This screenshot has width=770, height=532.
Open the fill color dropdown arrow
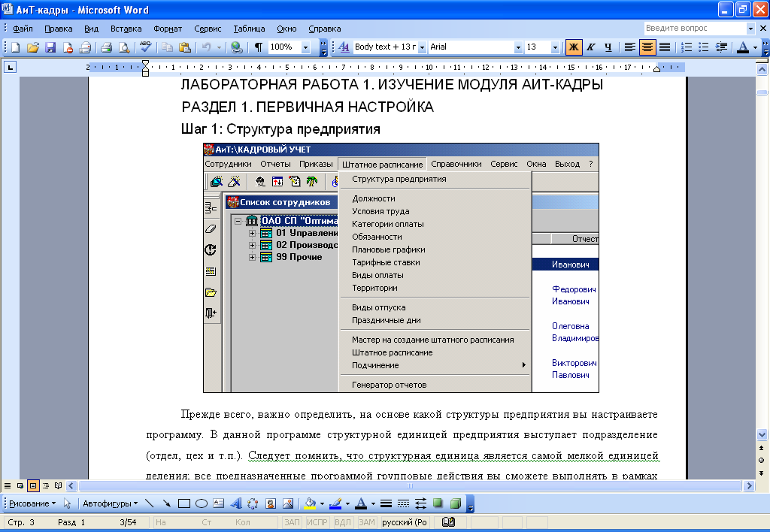tap(322, 503)
